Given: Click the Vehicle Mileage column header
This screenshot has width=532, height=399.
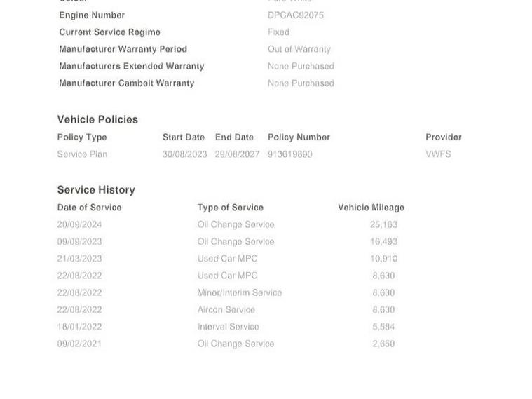Looking at the screenshot, I should click(371, 208).
